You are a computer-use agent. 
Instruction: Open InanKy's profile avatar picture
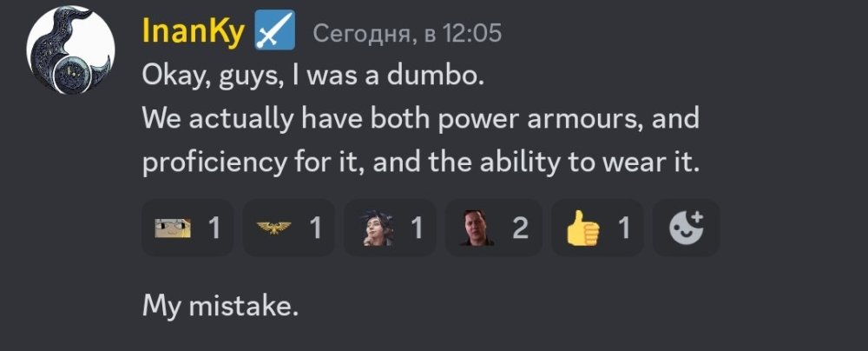70,50
